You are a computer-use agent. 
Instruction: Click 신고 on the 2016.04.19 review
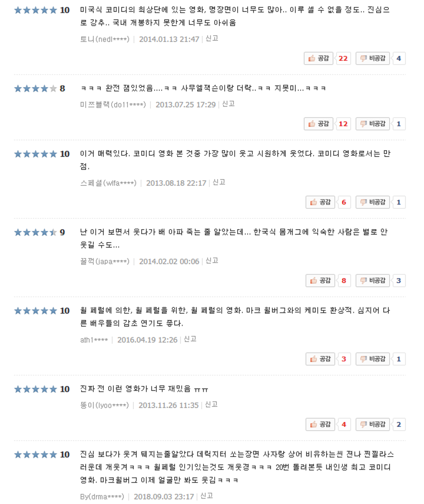(190, 339)
